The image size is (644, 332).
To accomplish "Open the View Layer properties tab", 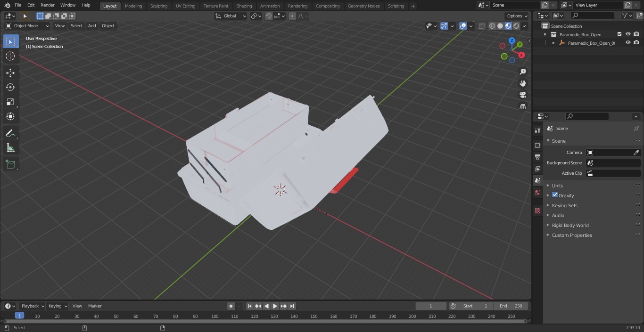I will (x=537, y=169).
